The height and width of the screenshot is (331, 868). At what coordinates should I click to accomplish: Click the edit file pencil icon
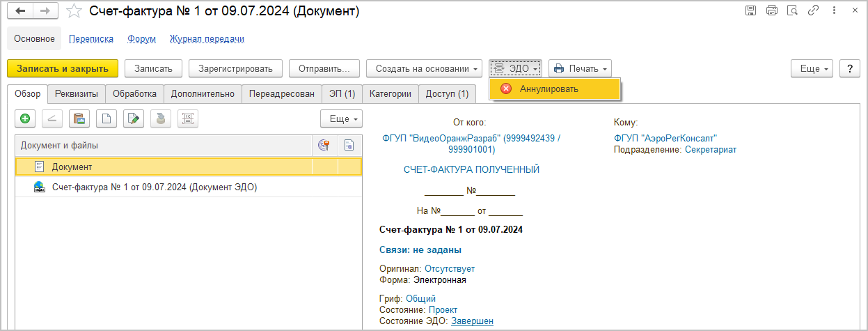(x=134, y=119)
